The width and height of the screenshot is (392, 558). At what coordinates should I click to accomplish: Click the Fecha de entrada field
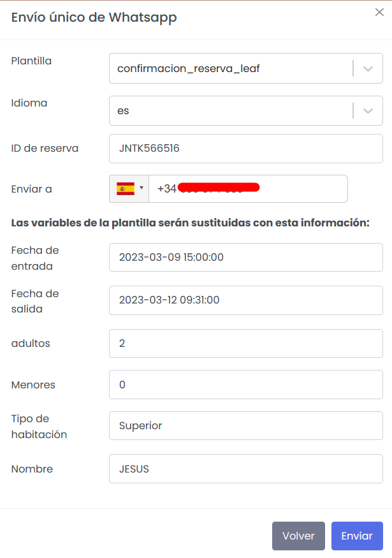click(245, 258)
